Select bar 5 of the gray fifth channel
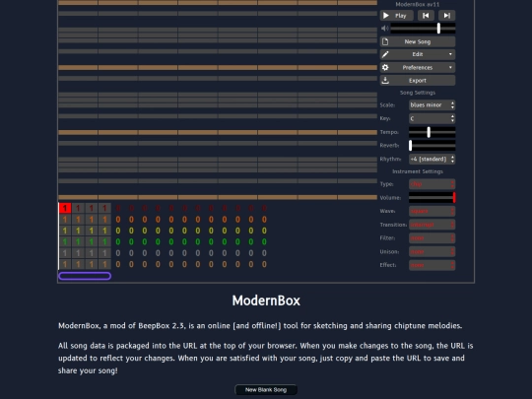The image size is (532, 399). click(x=118, y=253)
